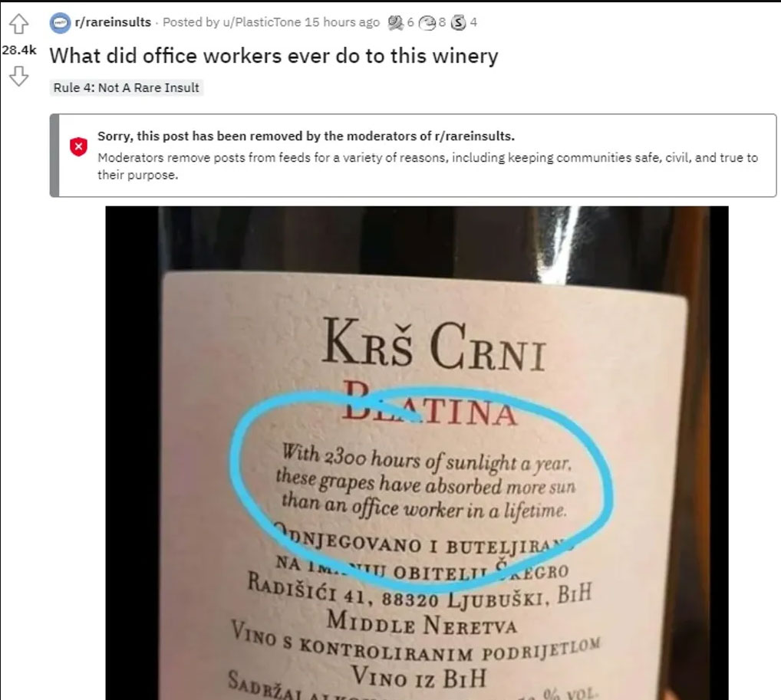Open the 'What did office workers' post title
This screenshot has height=700, width=781.
point(273,56)
